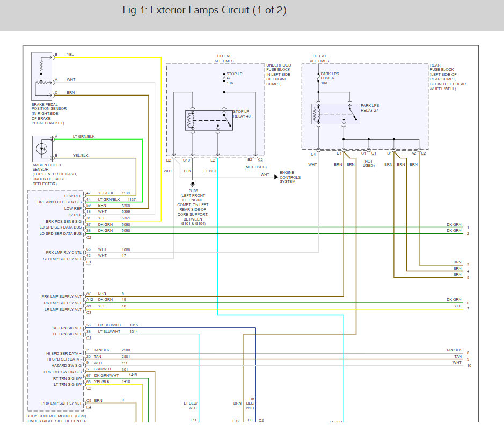Viewport: 504px width, 433px height.
Task: Click the figure title 'Exterior Lamps Circuit (1 of 2)'
Action: 204,10
